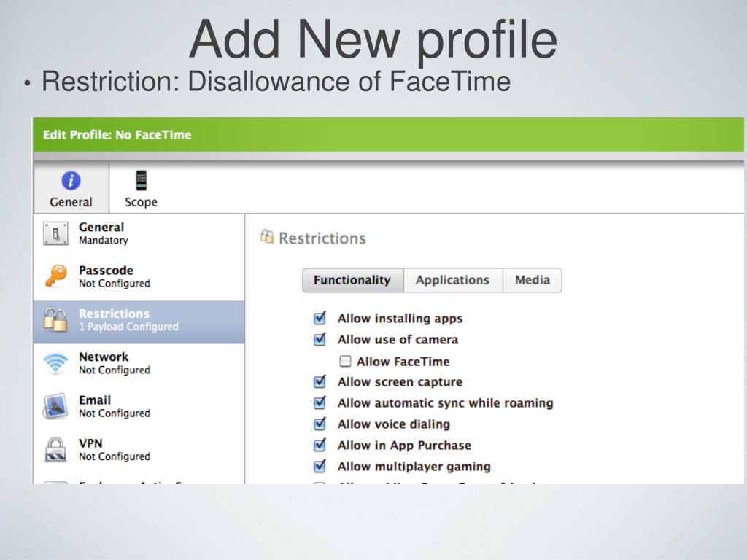Click the blue info General icon
Screen dimensions: 747x560
(71, 181)
